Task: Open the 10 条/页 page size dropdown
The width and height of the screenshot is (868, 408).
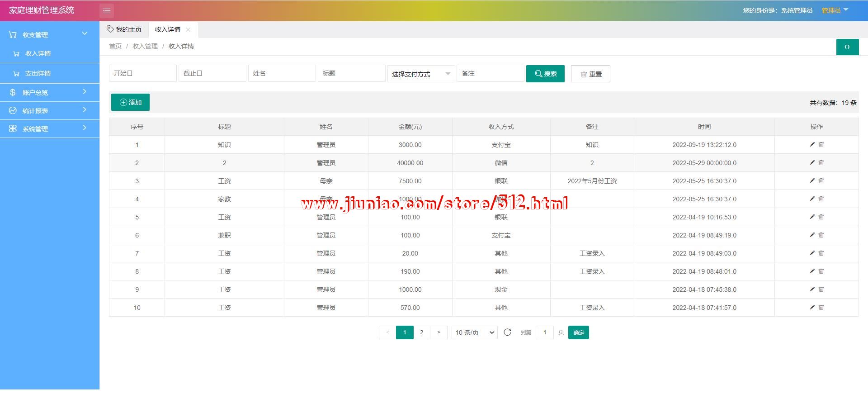Action: (x=474, y=332)
